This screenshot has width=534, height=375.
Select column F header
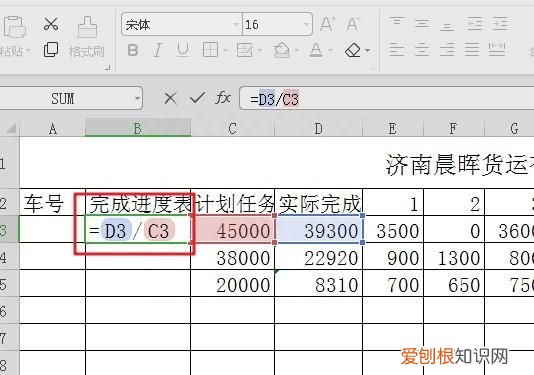pyautogui.click(x=454, y=128)
